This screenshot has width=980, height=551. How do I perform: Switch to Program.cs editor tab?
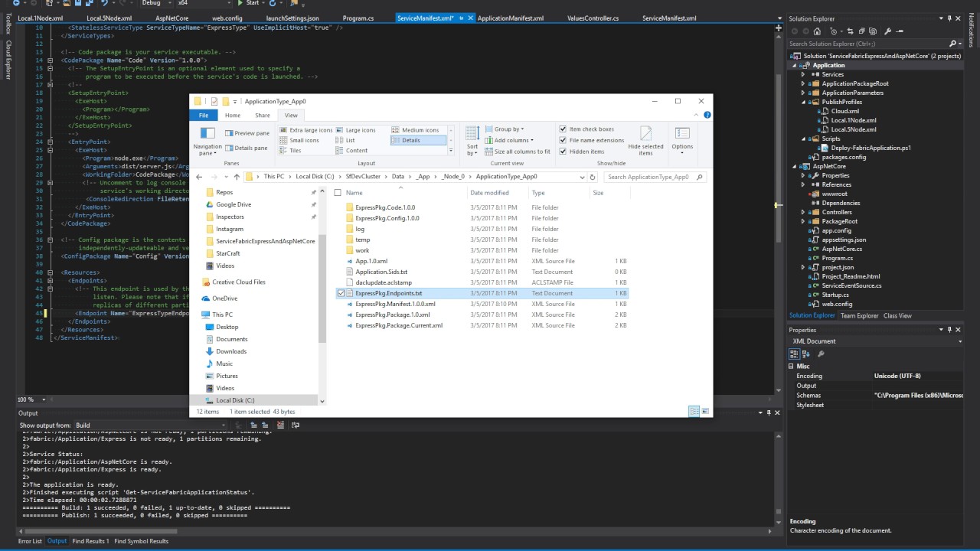[x=358, y=18]
